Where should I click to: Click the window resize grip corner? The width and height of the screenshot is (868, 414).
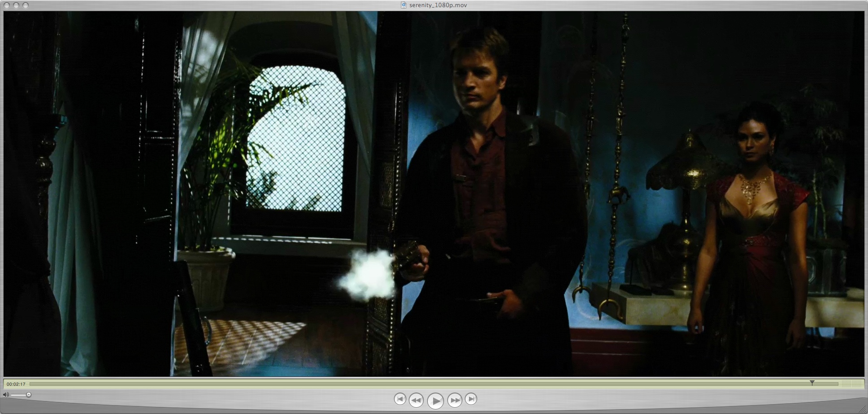coord(863,409)
